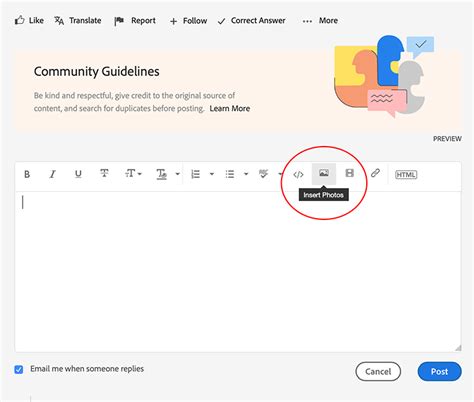Click inside the reply text editor
474x402 pixels.
[238, 271]
